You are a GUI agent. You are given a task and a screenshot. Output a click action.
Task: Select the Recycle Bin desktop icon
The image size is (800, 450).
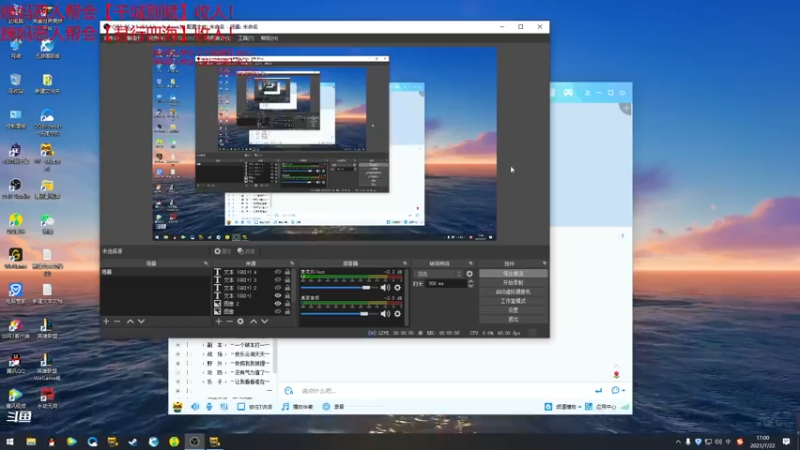pos(15,84)
